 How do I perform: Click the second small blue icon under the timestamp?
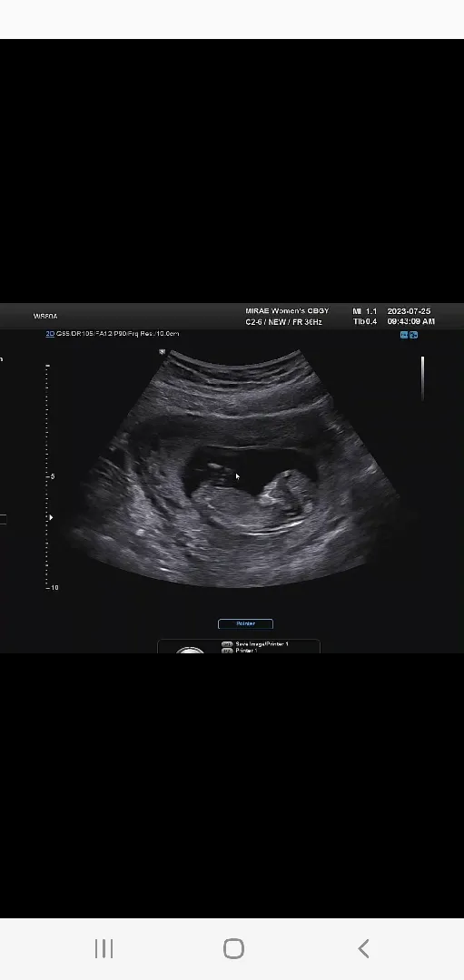coord(413,335)
